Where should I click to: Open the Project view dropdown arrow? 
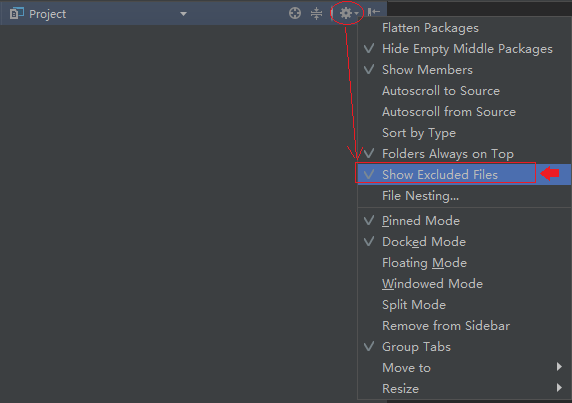pos(183,14)
